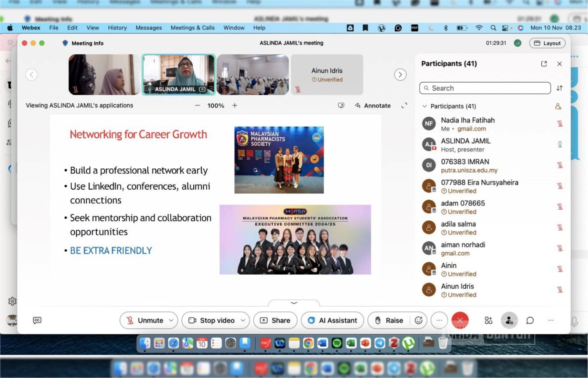Click the participant Search field
Screen dimensions: 588x378
point(485,88)
